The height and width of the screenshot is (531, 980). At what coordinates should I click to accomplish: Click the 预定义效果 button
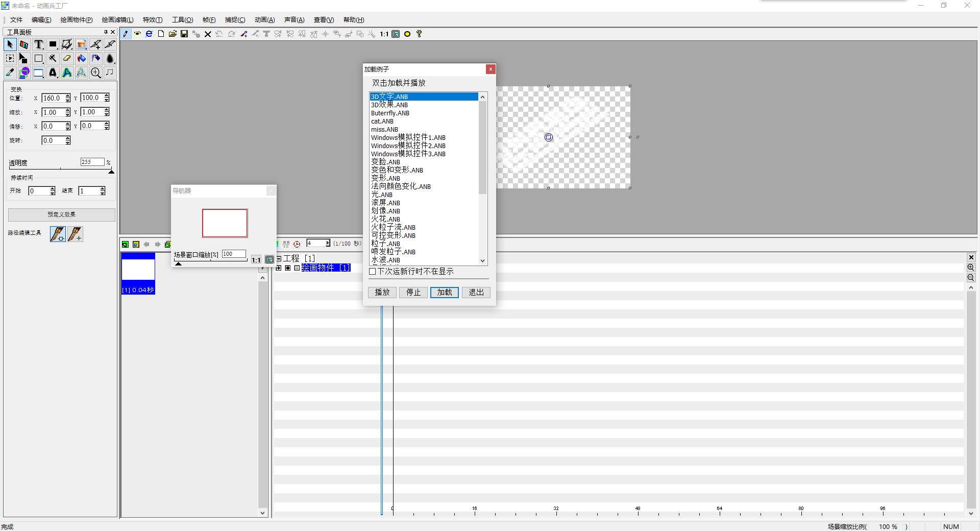pos(62,214)
